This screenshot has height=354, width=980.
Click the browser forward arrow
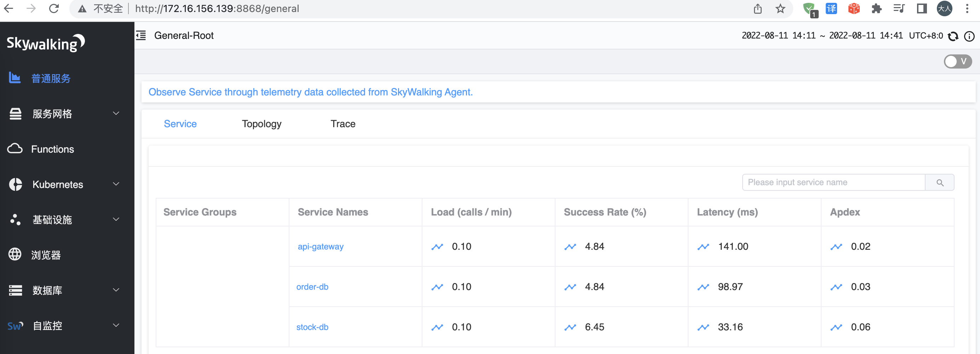click(31, 8)
